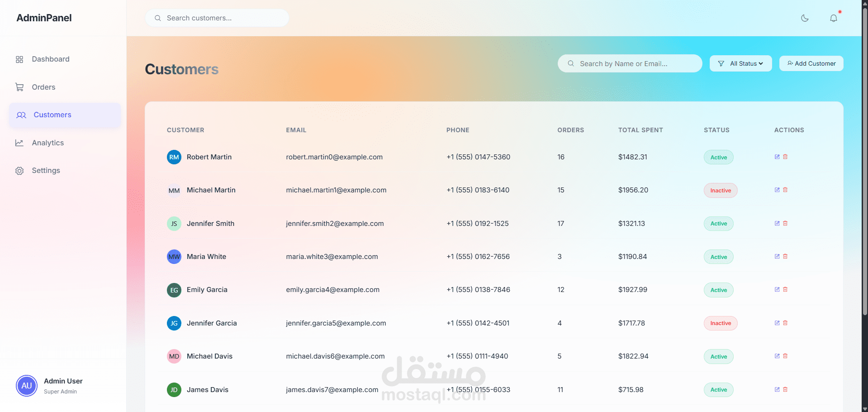Edit Jennifer Smith's customer record

pyautogui.click(x=777, y=223)
